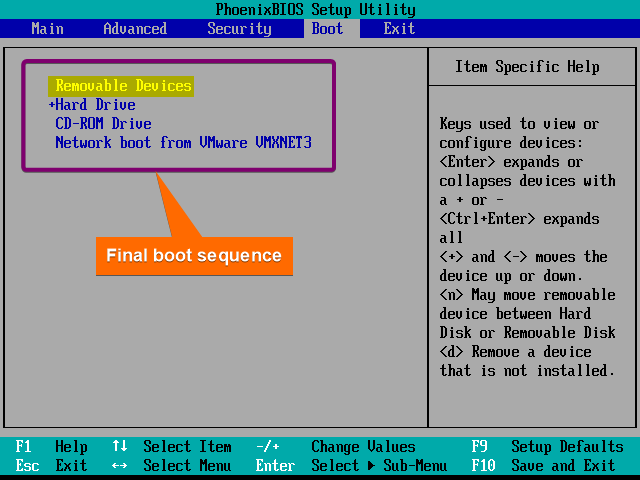The image size is (640, 480).
Task: Open the Security tab
Action: click(x=239, y=29)
